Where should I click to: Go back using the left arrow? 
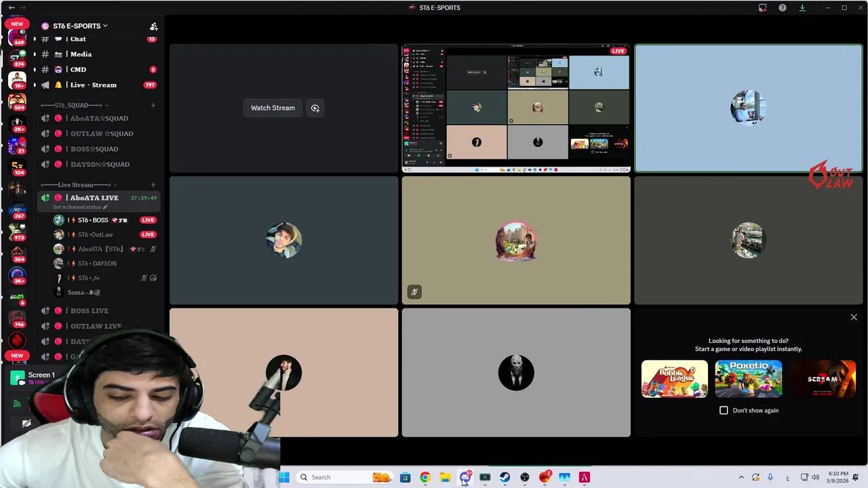click(12, 7)
